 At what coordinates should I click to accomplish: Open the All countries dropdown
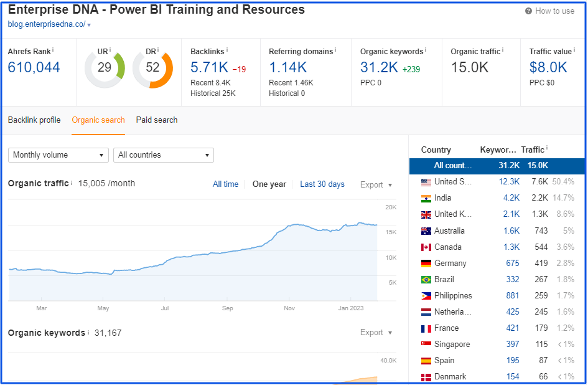tap(164, 155)
